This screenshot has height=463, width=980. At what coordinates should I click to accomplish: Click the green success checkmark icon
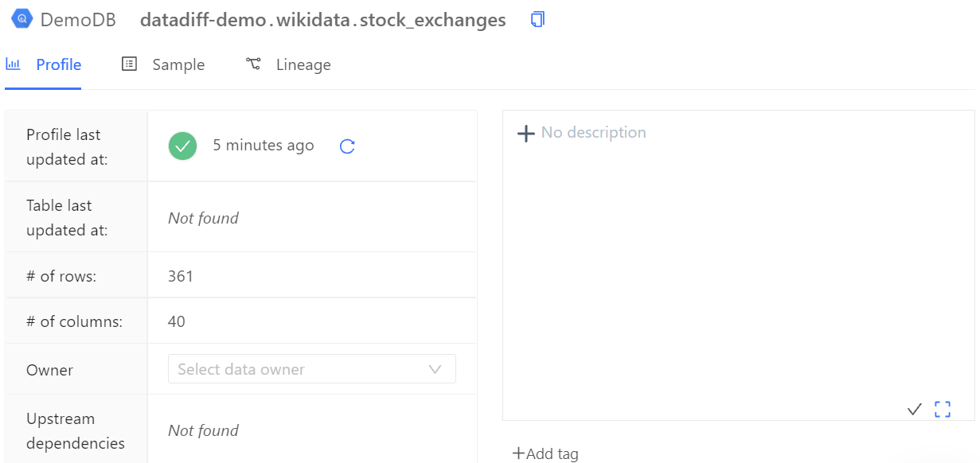point(182,146)
